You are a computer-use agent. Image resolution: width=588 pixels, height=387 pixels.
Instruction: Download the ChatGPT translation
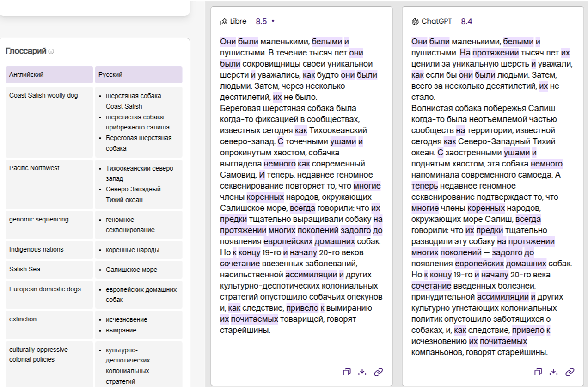click(x=554, y=372)
